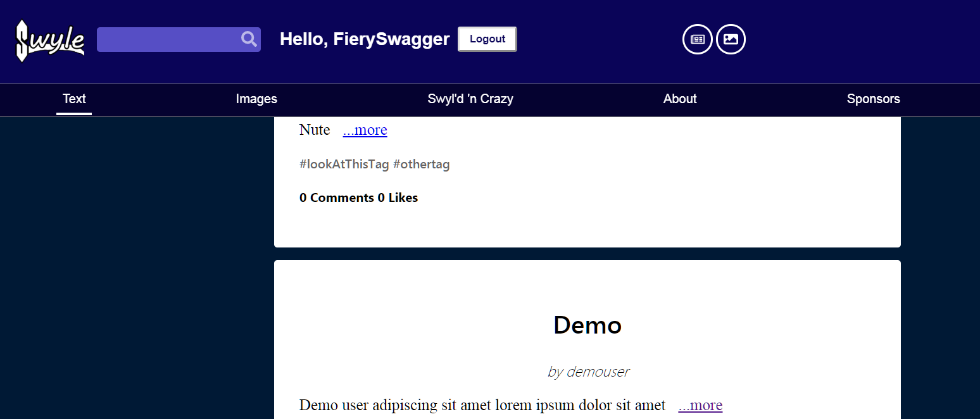This screenshot has height=419, width=980.
Task: Click the Demo post body text
Action: 482,405
